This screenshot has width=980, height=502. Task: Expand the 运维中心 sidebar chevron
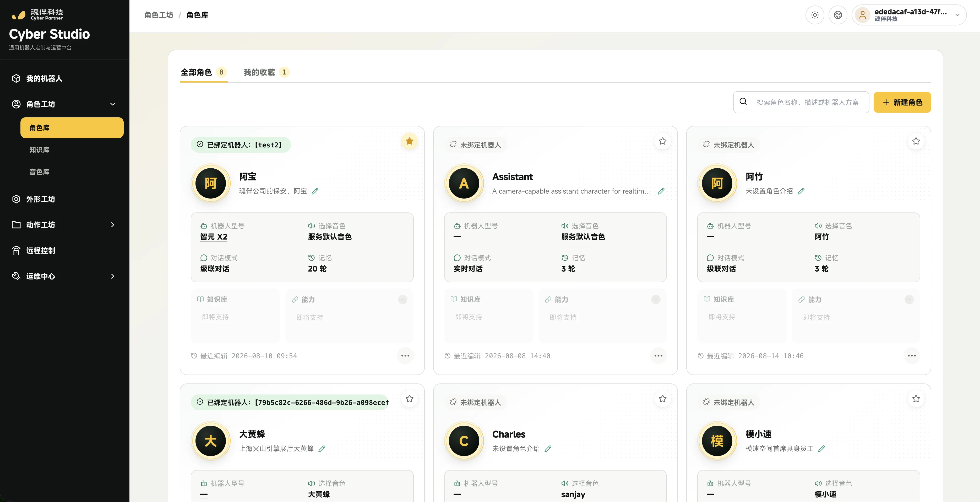(113, 276)
